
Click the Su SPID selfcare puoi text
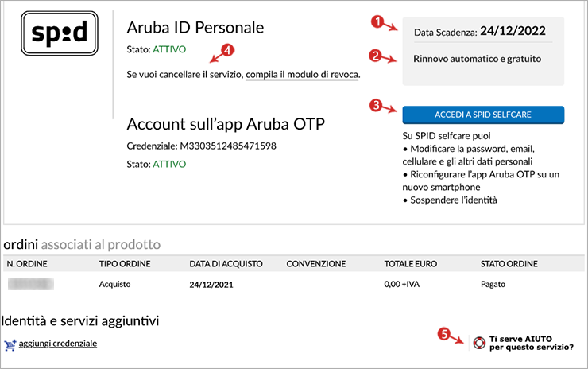tap(447, 135)
